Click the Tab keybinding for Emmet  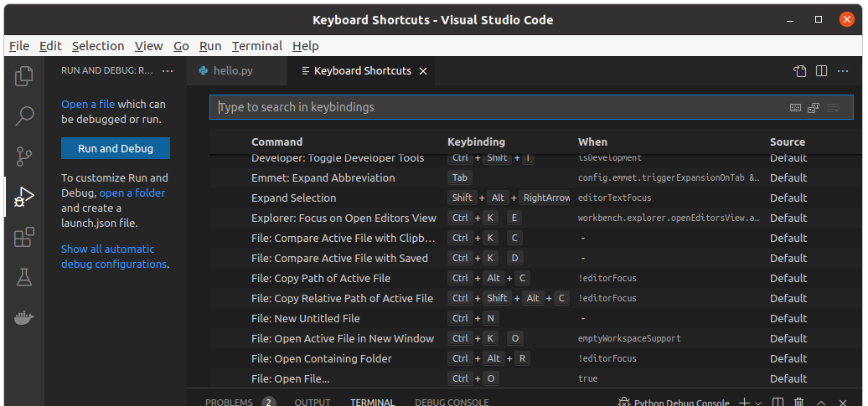[x=459, y=177]
